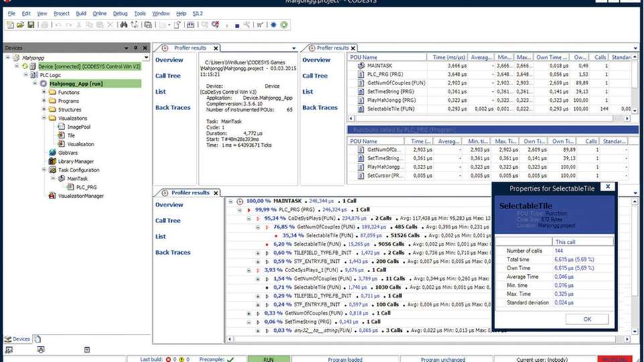This screenshot has height=362, width=644.
Task: Click the MAINTASK row icon in table
Action: (361, 66)
